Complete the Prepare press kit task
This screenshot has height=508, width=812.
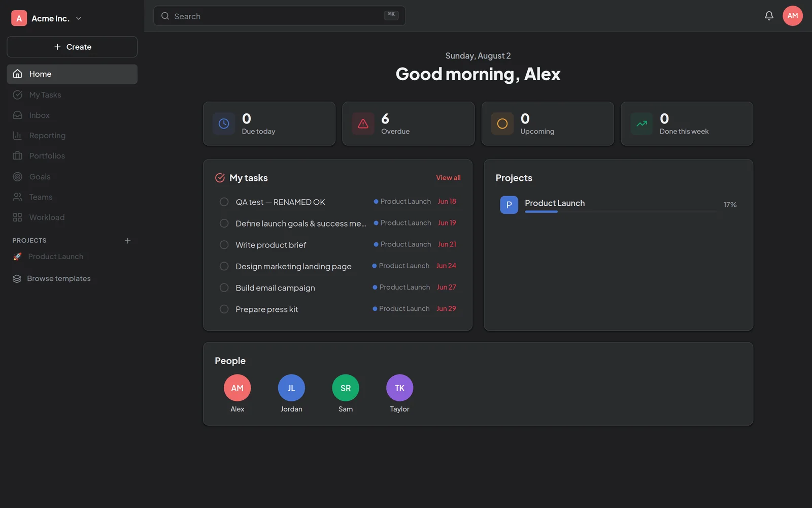[224, 309]
